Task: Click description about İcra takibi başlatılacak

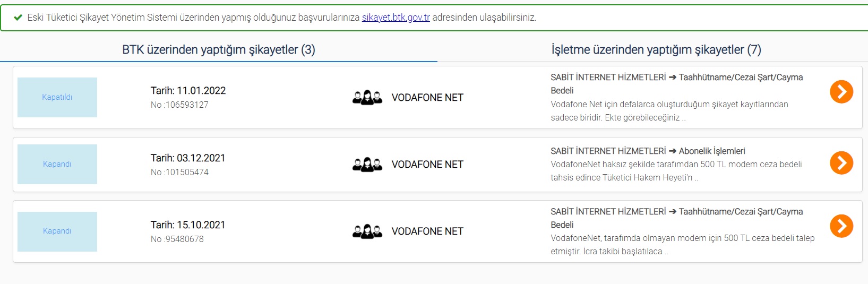Action: tap(682, 245)
